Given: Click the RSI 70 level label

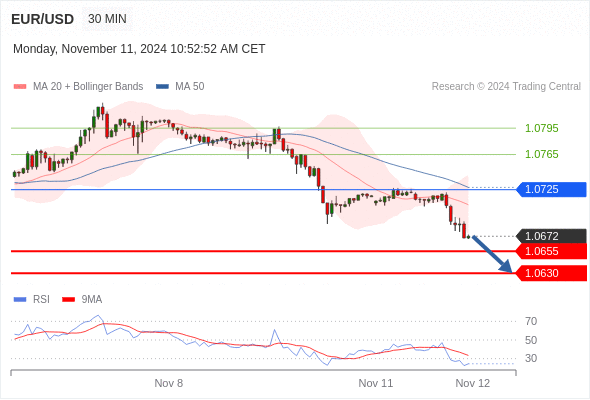Looking at the screenshot, I should coord(531,321).
